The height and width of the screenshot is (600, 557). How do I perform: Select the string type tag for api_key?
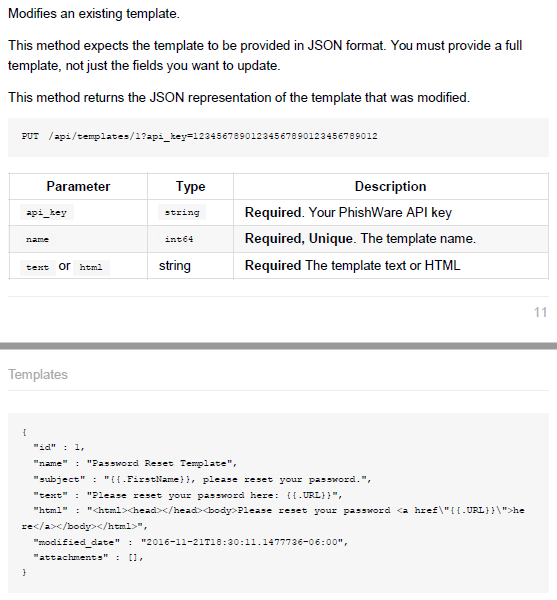(x=182, y=212)
